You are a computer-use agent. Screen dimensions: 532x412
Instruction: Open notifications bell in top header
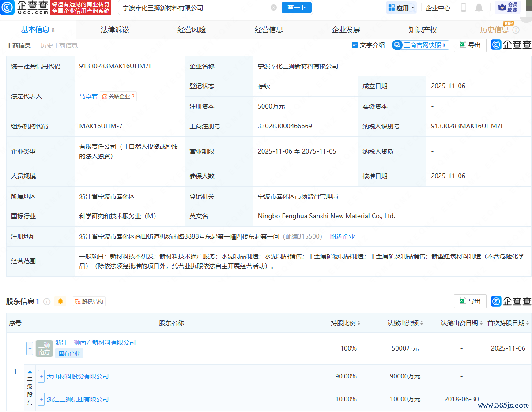coord(479,7)
